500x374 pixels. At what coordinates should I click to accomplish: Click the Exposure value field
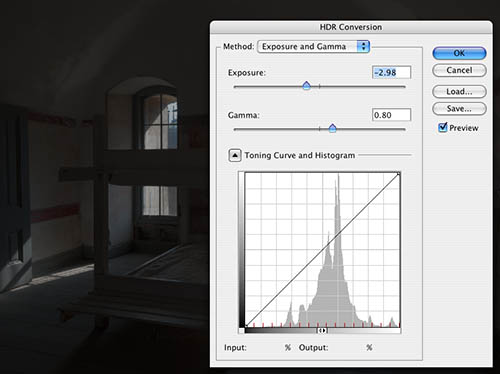tap(391, 73)
